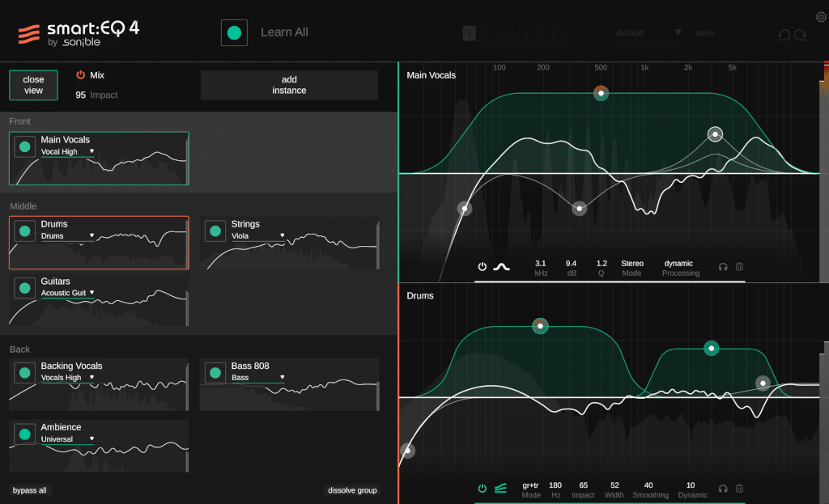Click the undo arrow icon
Image resolution: width=829 pixels, height=504 pixels.
tap(782, 34)
